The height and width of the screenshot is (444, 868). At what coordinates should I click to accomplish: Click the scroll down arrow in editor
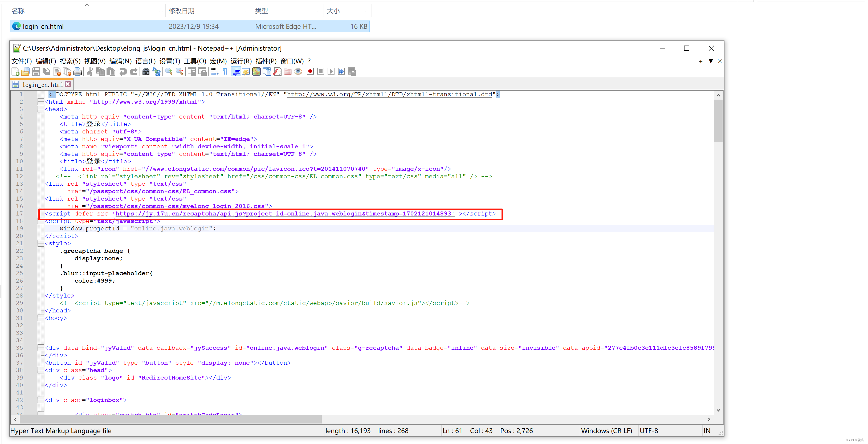[x=718, y=410]
